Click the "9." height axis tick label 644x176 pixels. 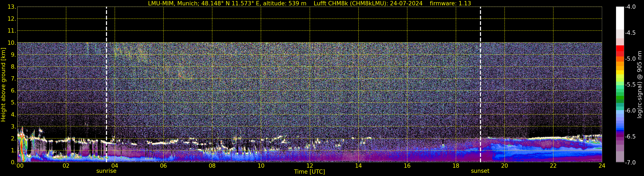(13, 55)
